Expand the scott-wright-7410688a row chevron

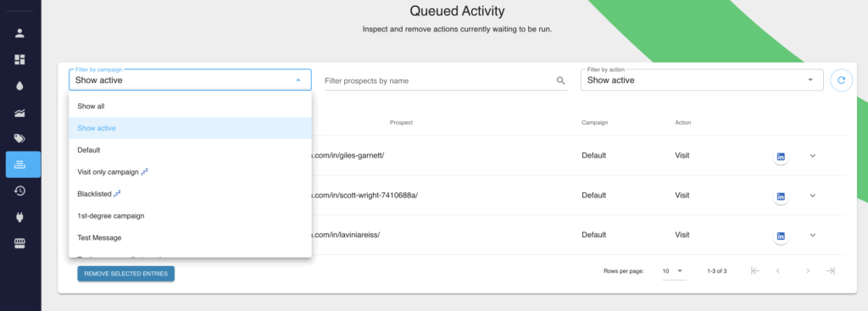point(813,196)
